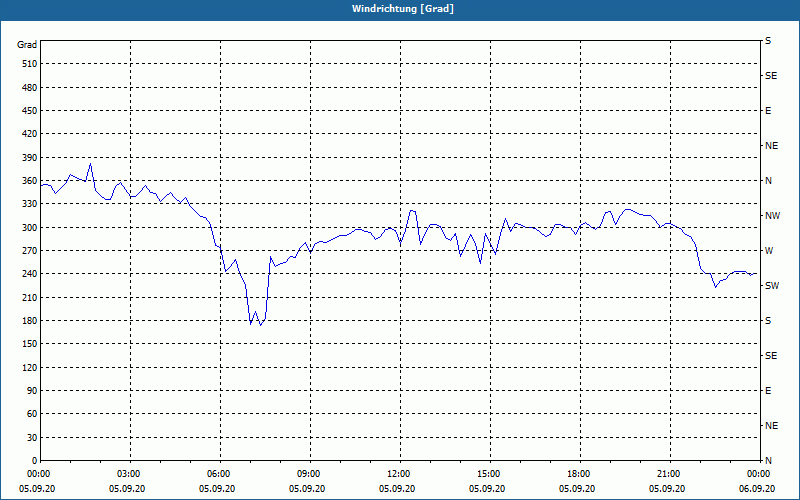Select the 0 value on the degree axis
800x500 pixels.
tap(35, 461)
